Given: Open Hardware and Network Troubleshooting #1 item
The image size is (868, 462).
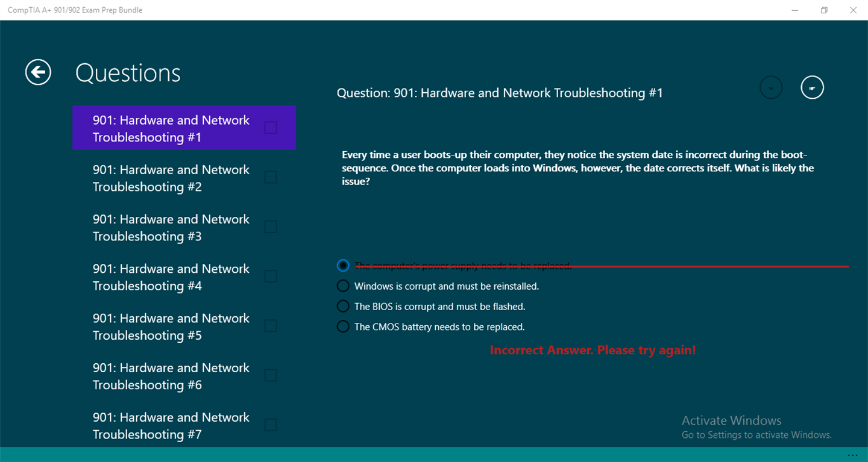Looking at the screenshot, I should 184,128.
